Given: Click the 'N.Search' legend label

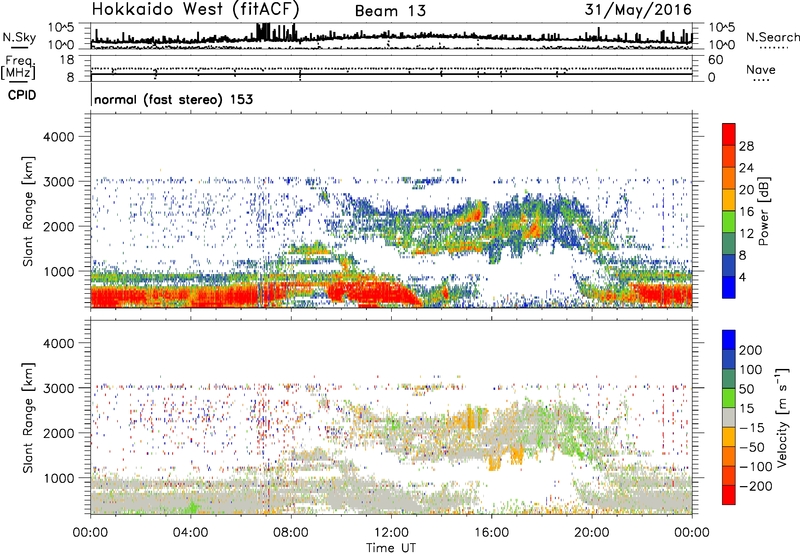Looking at the screenshot, I should pos(772,37).
